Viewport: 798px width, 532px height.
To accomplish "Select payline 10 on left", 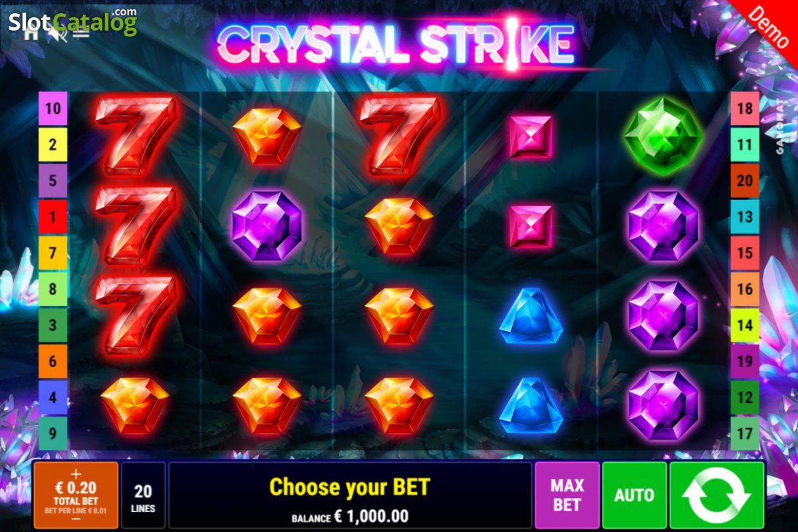I will [53, 108].
